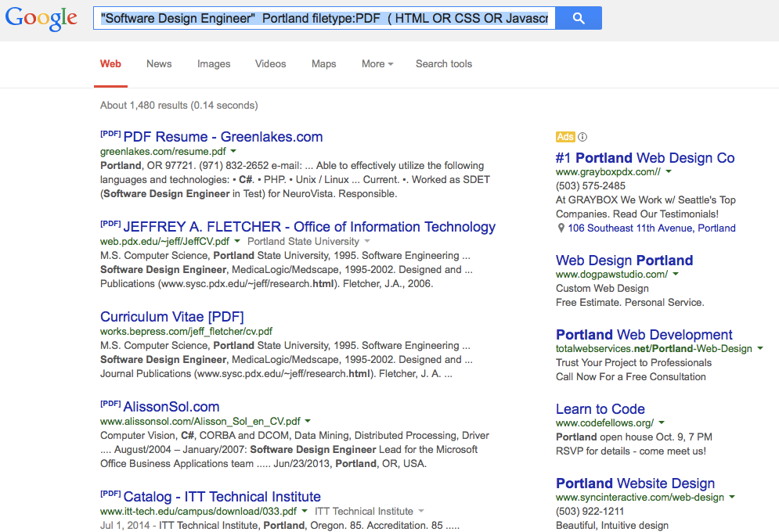Click the blue search magnifier button

pyautogui.click(x=579, y=18)
